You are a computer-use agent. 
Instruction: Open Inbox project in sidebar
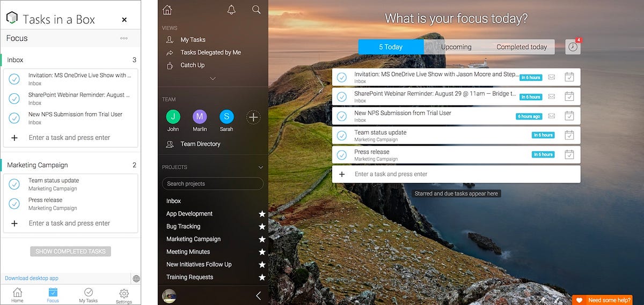(173, 201)
